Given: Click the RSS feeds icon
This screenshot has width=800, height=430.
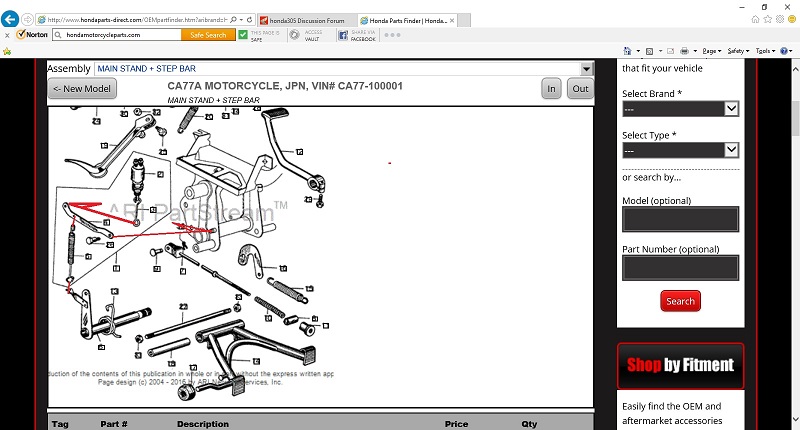Looking at the screenshot, I should [x=647, y=50].
